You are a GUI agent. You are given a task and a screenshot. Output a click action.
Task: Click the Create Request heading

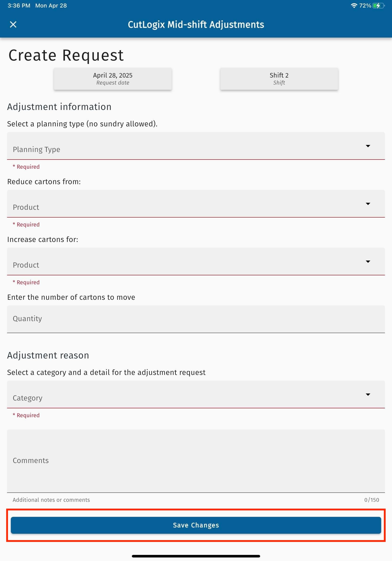66,55
